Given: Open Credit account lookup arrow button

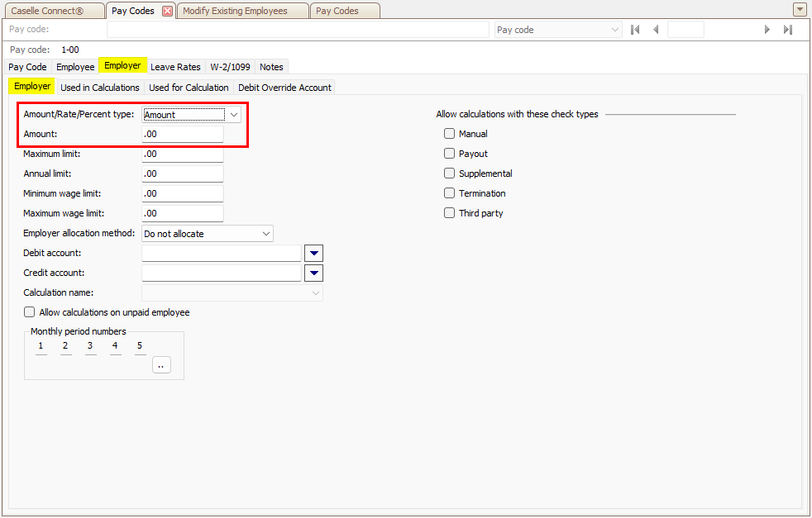Looking at the screenshot, I should tap(314, 273).
